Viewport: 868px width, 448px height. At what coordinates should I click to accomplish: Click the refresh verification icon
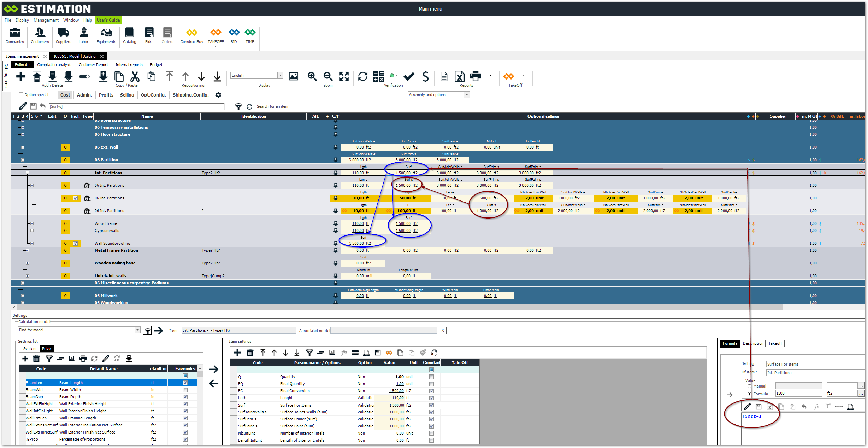pyautogui.click(x=362, y=76)
